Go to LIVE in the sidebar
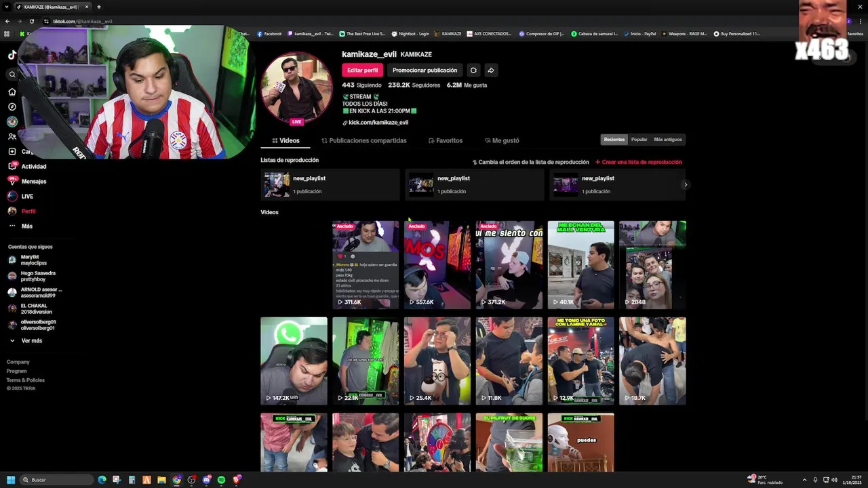The width and height of the screenshot is (868, 488). tap(20, 196)
